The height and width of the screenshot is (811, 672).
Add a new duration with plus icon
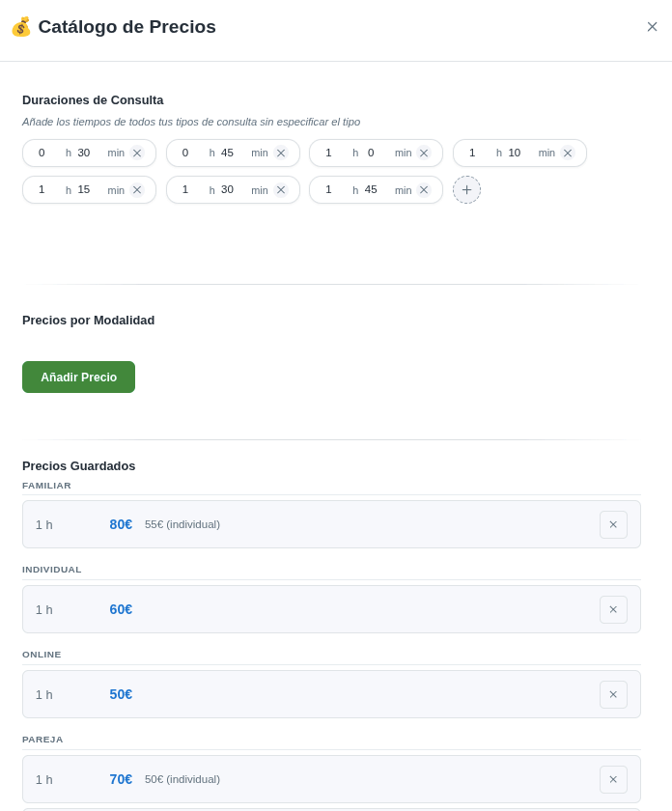click(466, 190)
